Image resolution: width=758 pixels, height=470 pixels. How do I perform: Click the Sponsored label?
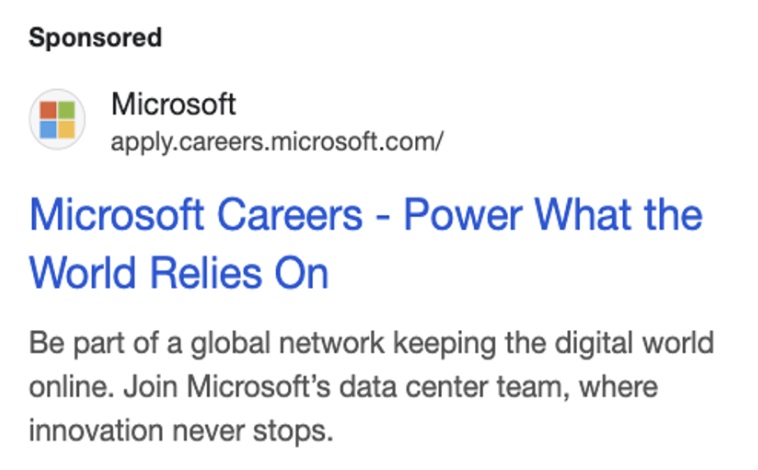(x=95, y=38)
